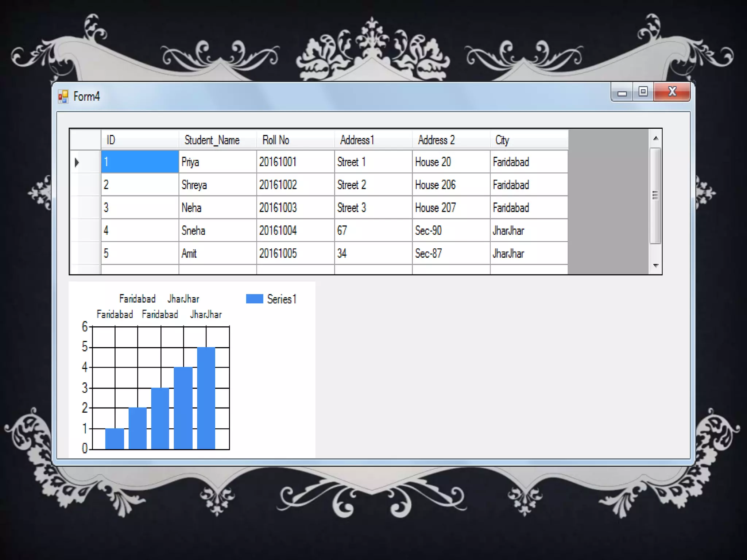Click the Address 2 column header
Screen dimensions: 747x560
451,140
